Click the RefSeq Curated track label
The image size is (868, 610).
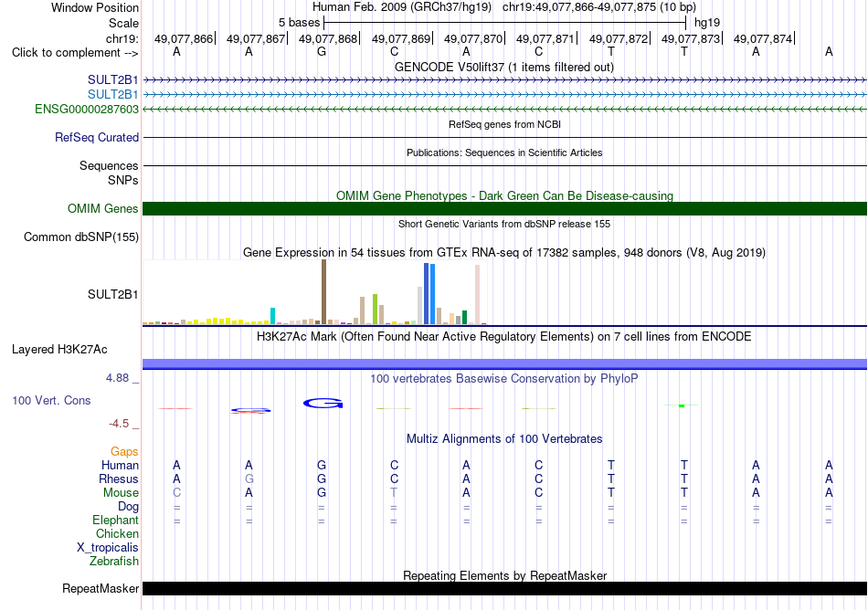click(x=96, y=137)
